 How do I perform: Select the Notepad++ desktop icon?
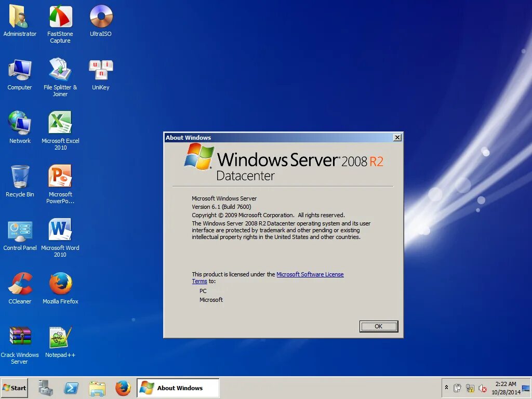pyautogui.click(x=60, y=341)
